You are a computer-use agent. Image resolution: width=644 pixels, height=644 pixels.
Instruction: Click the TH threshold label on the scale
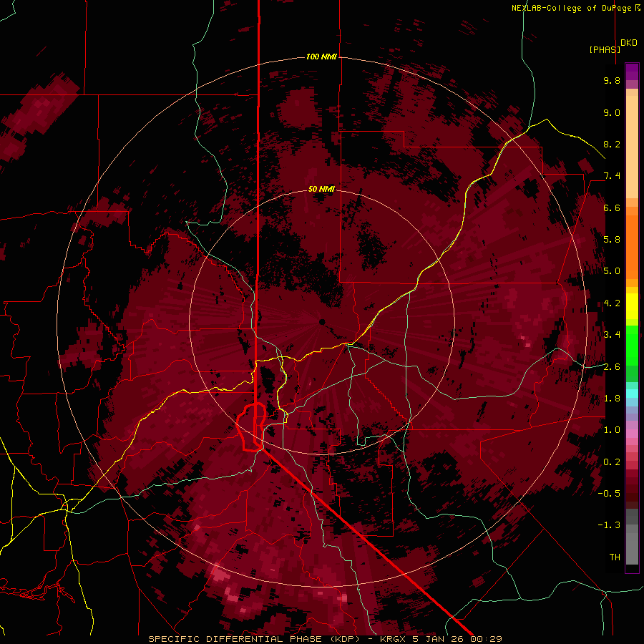[x=615, y=557]
